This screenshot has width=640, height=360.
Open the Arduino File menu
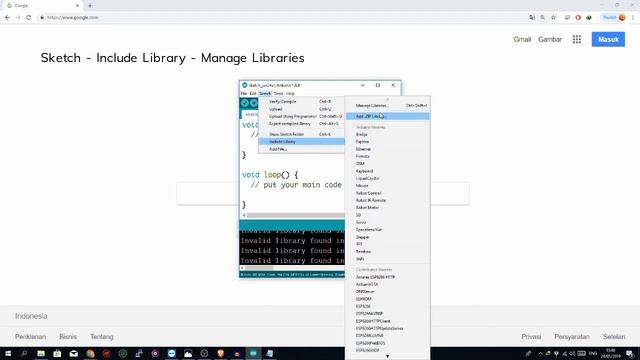click(244, 93)
